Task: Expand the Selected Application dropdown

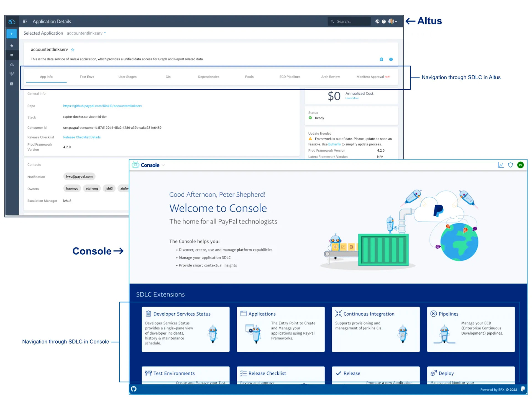Action: coord(86,33)
